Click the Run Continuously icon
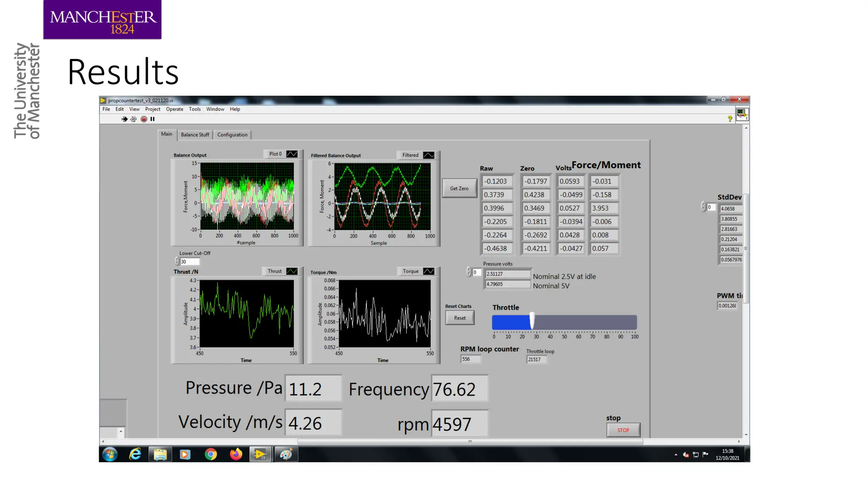868x488 pixels. point(134,119)
